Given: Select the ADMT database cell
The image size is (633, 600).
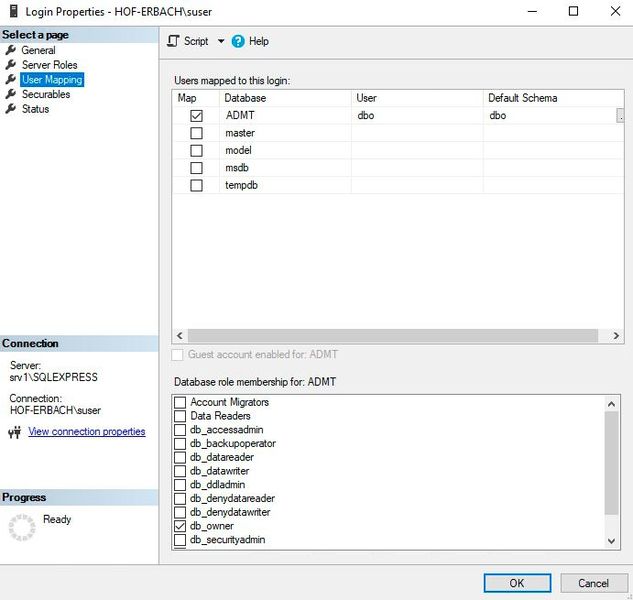Looking at the screenshot, I should (x=285, y=115).
